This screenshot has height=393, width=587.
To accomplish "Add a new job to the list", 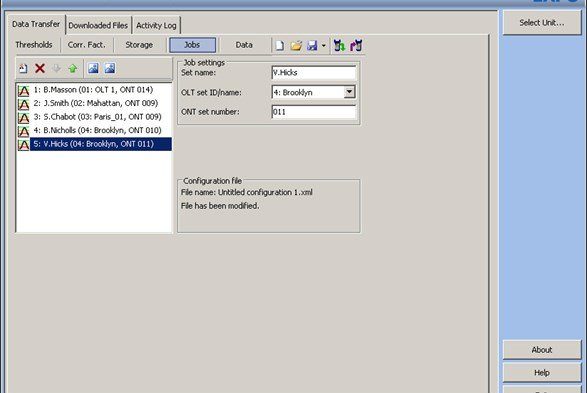I will click(x=23, y=68).
